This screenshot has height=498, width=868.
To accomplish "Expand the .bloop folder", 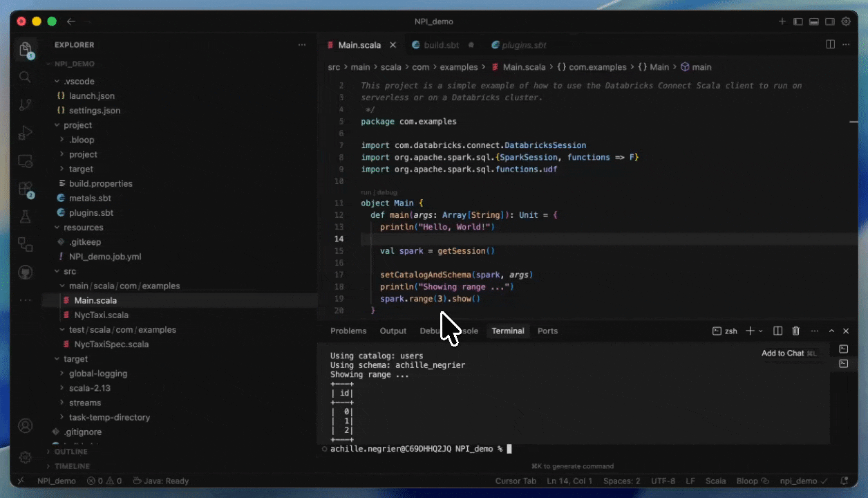I will (x=81, y=140).
